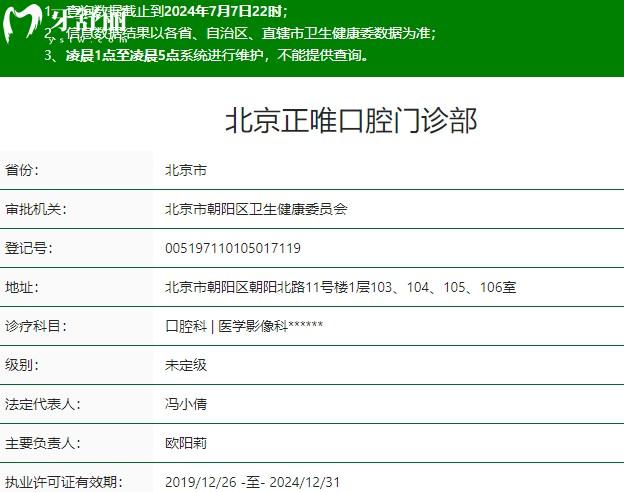Select the province value 北京市

(186, 170)
